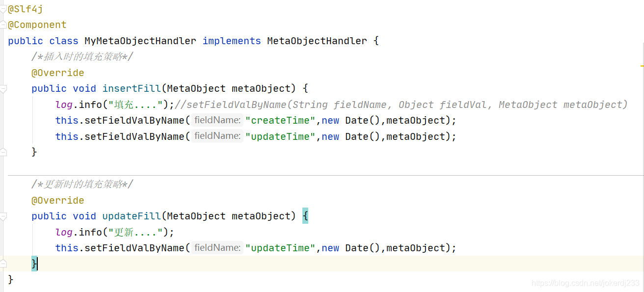Collapse the insertFill method fold marker
Image resolution: width=644 pixels, height=292 pixels.
point(3,89)
